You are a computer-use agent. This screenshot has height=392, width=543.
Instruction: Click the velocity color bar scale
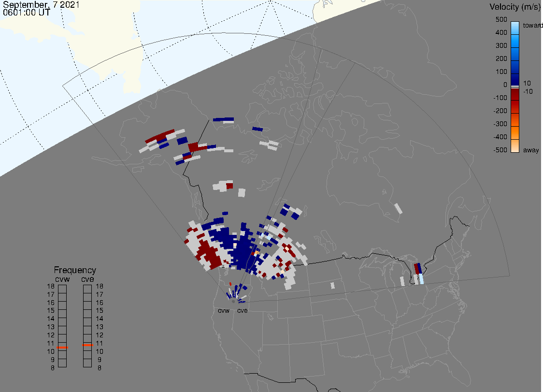pos(515,87)
